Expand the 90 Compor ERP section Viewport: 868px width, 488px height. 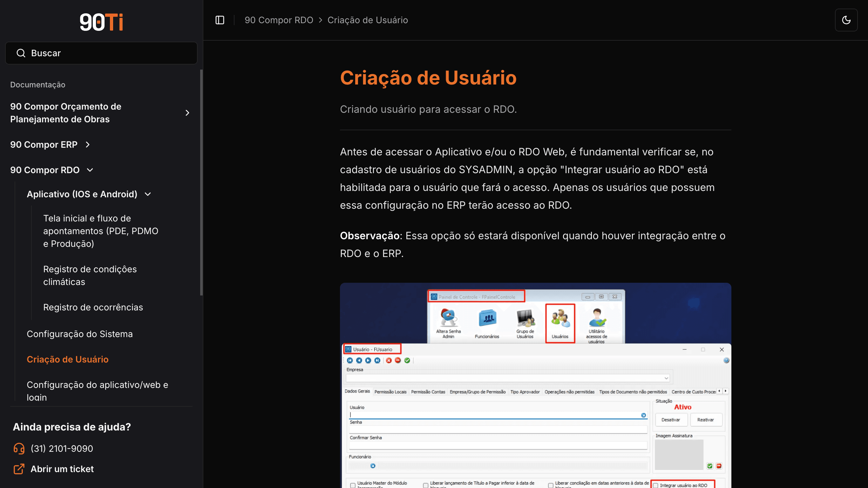(x=51, y=145)
